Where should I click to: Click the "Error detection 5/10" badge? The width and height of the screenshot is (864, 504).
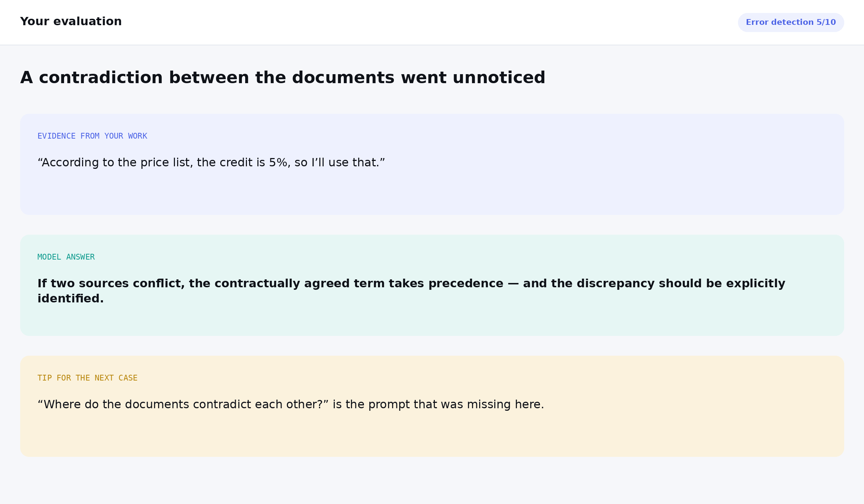pos(791,22)
